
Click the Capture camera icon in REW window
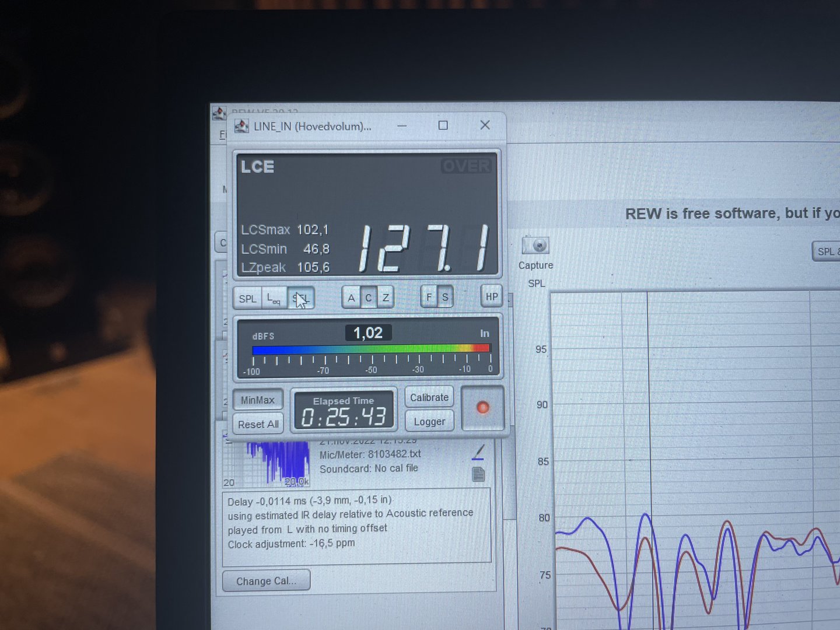tap(535, 245)
